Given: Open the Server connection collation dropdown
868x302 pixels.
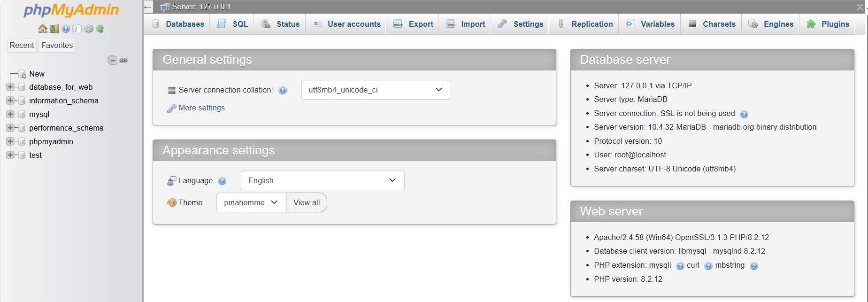Looking at the screenshot, I should pos(376,90).
